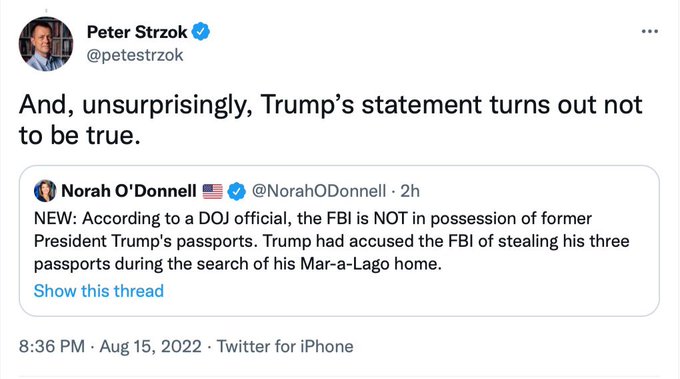Viewport: 680px width, 379px height.
Task: Click Norah O'Donnell's small avatar
Action: [45, 191]
